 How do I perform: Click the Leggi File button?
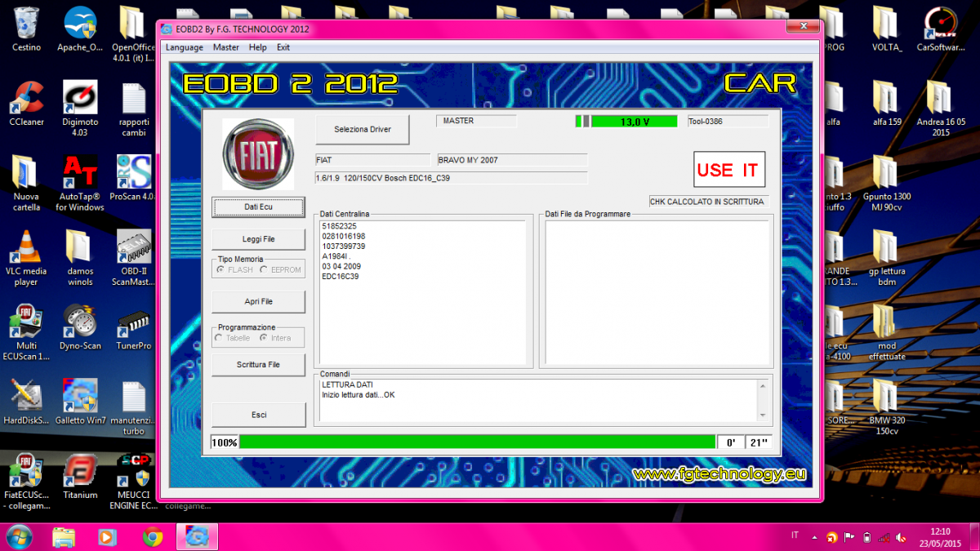point(259,239)
